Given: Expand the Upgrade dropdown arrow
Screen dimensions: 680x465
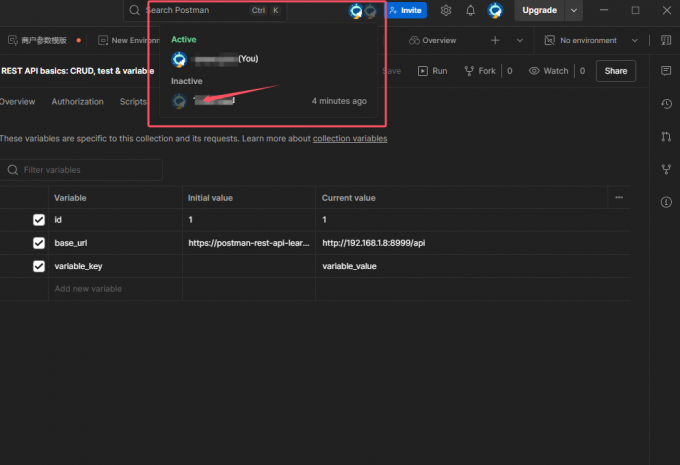Looking at the screenshot, I should pos(574,10).
